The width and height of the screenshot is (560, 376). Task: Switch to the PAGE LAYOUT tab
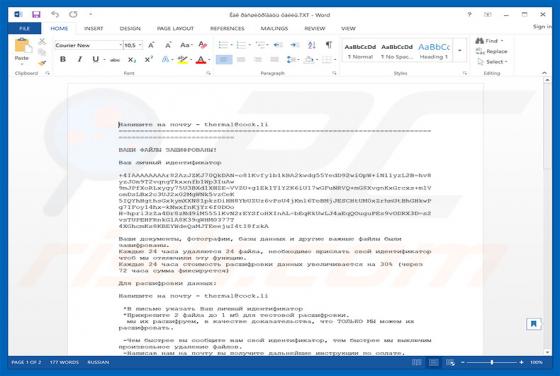point(175,29)
